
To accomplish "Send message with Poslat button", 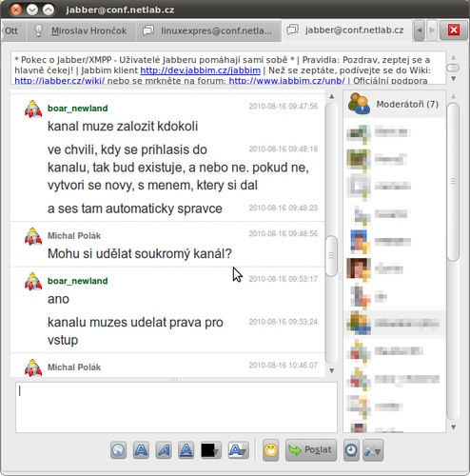I will coord(311,450).
